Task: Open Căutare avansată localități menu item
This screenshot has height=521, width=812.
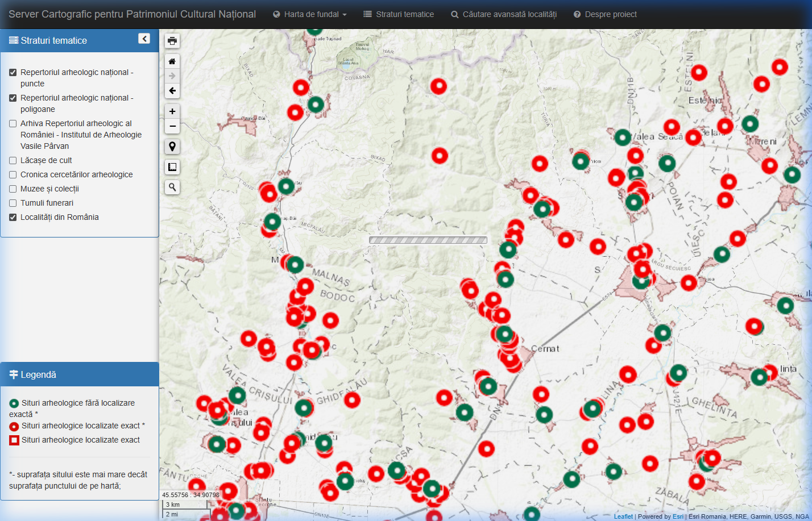Action: 504,14
